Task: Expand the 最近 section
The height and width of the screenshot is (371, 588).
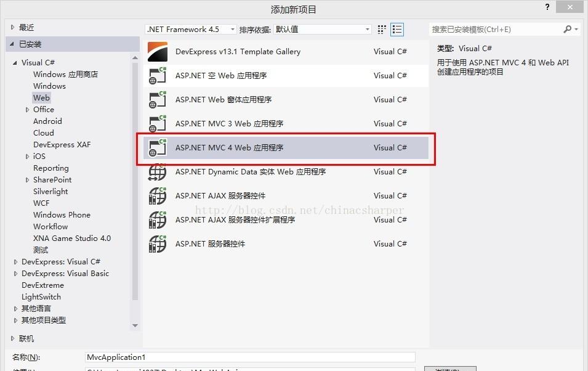Action: 12,27
